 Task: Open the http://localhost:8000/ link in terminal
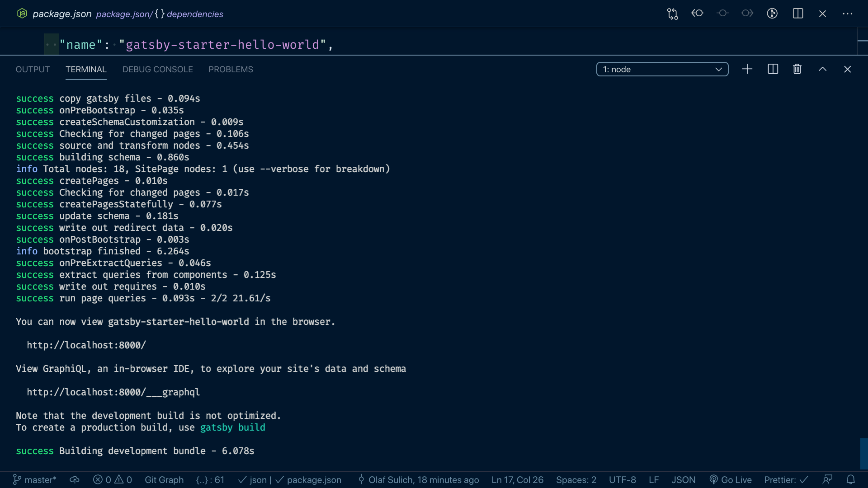tap(86, 345)
